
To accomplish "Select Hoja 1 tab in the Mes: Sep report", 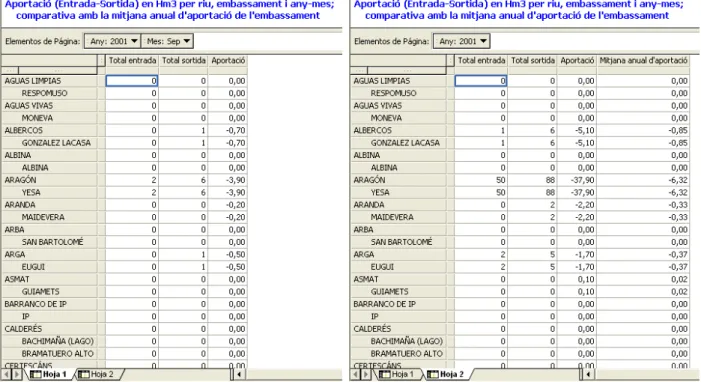I will (x=48, y=374).
